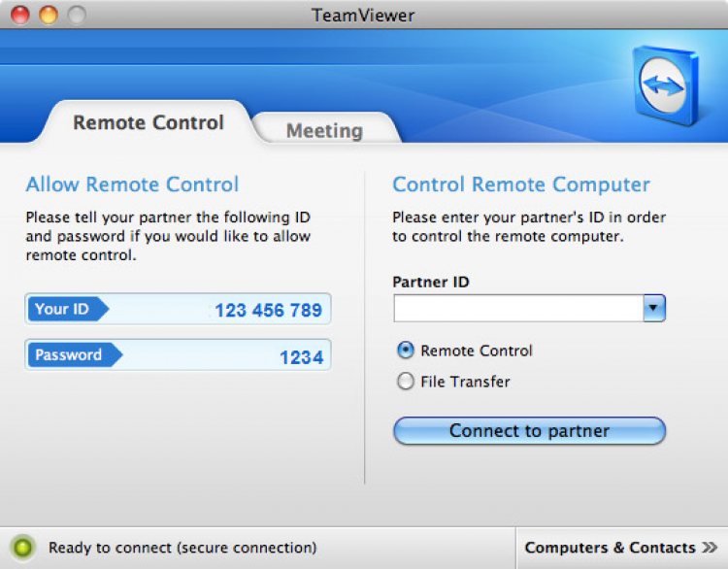Screen dimensions: 728x569
Task: Select the File Transfer radio button
Action: [406, 382]
